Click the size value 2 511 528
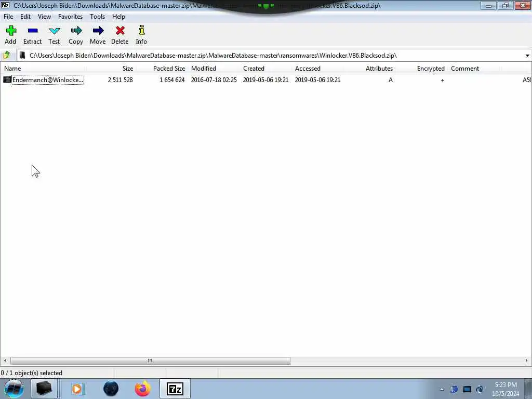532x399 pixels. (x=121, y=79)
